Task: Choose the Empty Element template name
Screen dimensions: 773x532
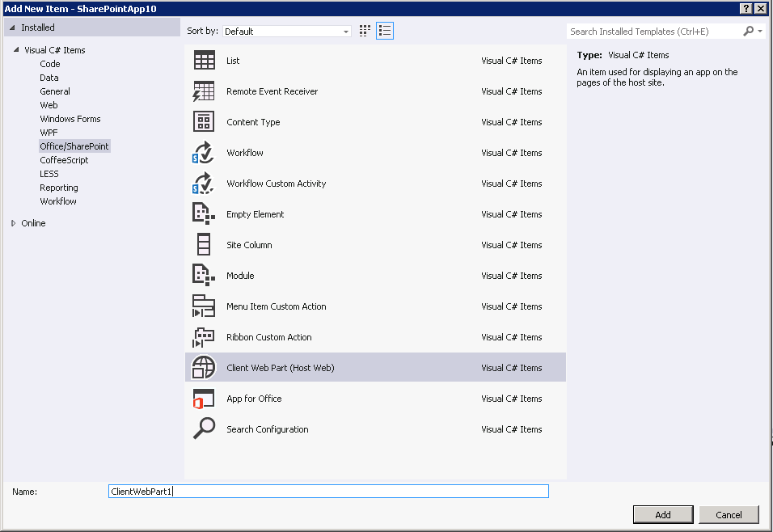Action: (255, 214)
